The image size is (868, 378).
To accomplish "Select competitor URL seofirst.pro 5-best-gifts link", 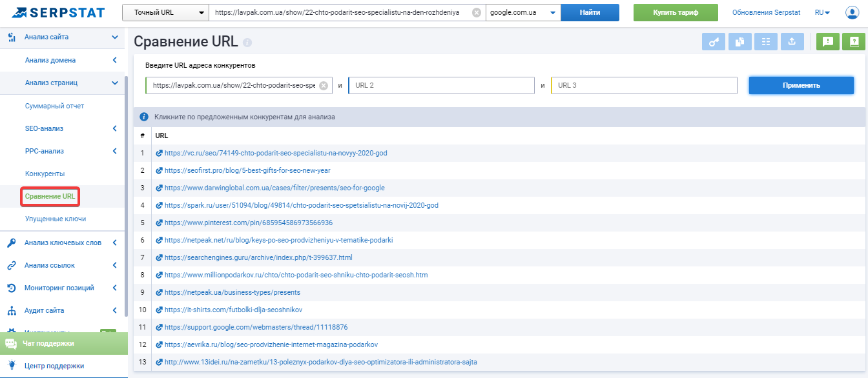I will [x=247, y=170].
